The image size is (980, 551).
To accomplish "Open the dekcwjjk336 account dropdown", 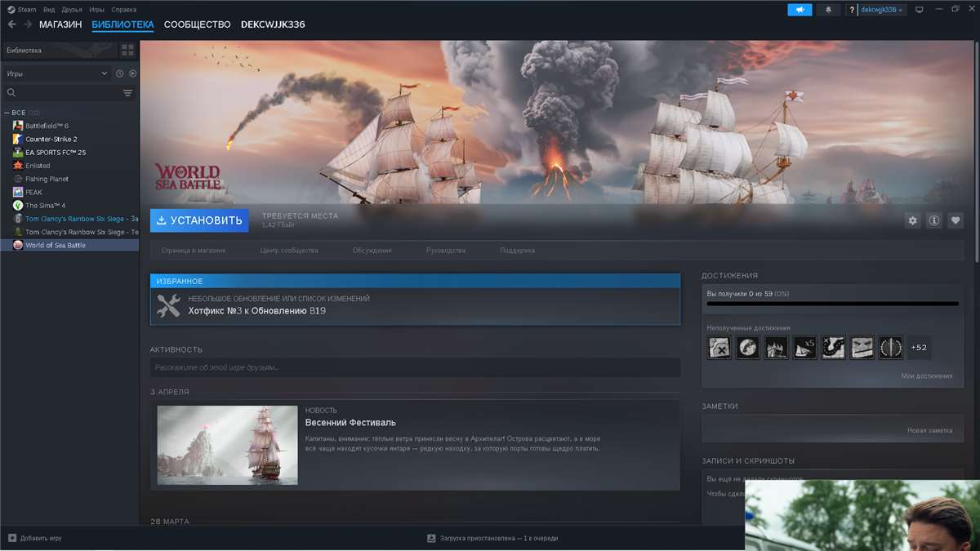I will pos(882,10).
